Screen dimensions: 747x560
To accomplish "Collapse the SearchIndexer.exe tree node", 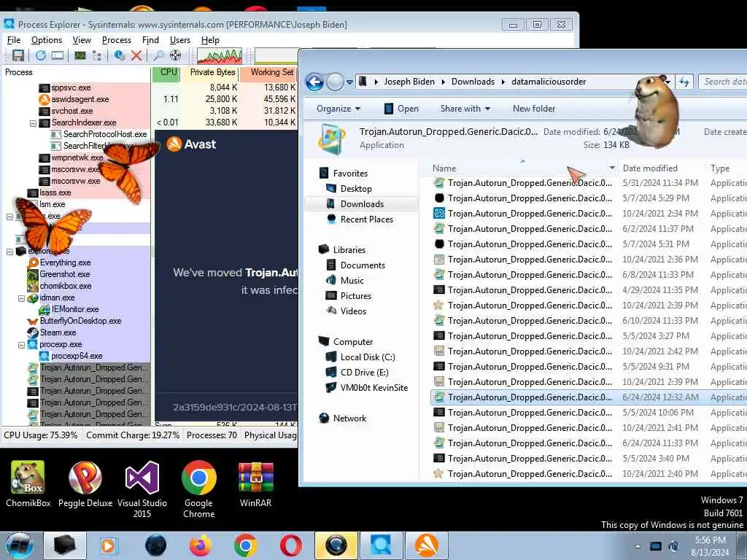I will click(x=33, y=123).
